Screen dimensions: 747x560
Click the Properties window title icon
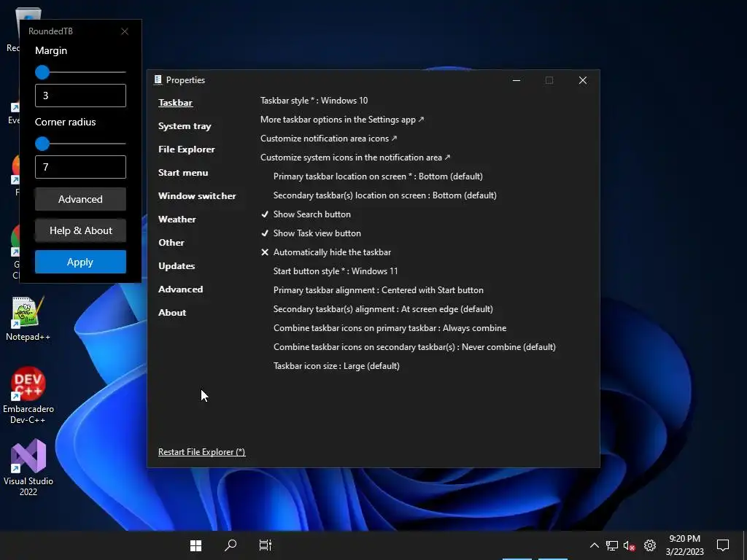pyautogui.click(x=158, y=80)
